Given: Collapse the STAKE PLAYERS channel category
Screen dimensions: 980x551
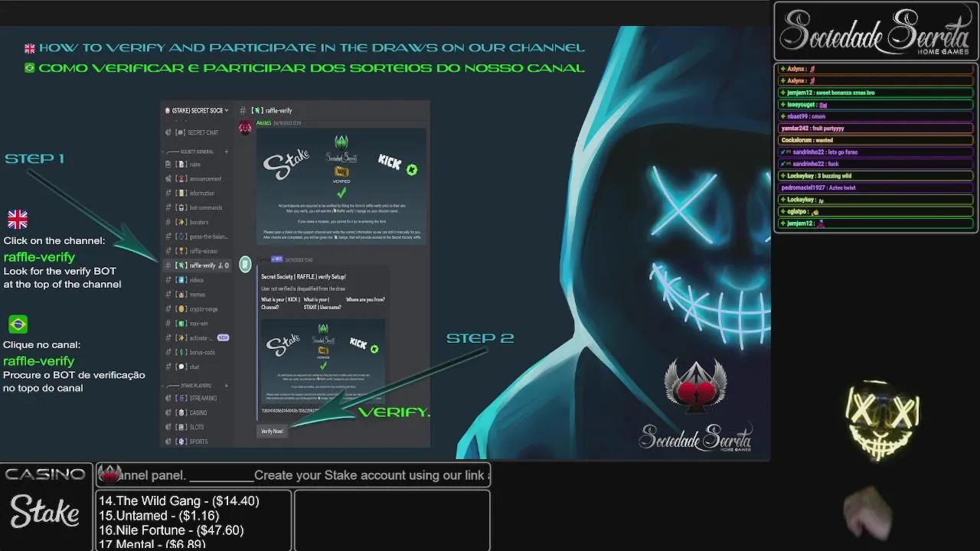Looking at the screenshot, I should 190,386.
